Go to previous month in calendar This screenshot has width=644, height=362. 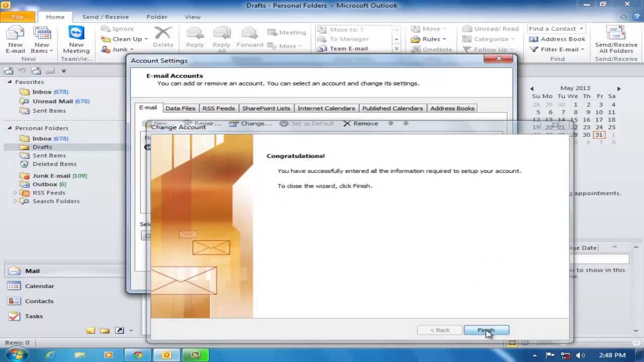532,88
